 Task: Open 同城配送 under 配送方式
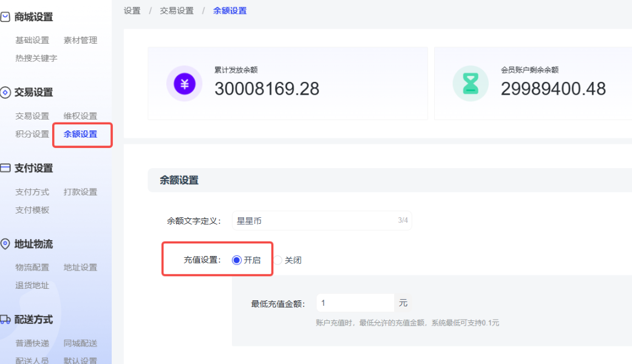point(80,343)
